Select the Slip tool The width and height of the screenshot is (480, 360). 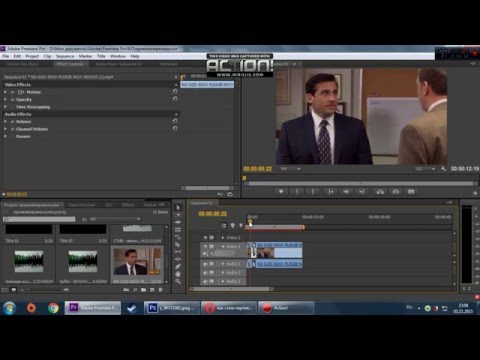(178, 252)
